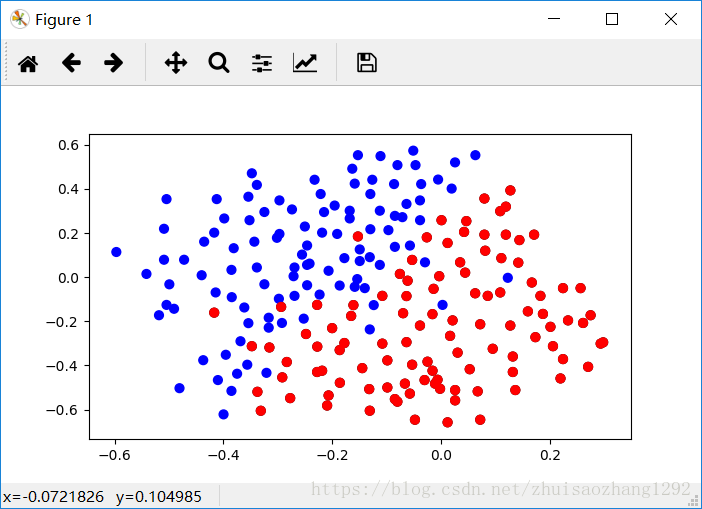Click the matplotlib icon in the title bar

click(20, 19)
